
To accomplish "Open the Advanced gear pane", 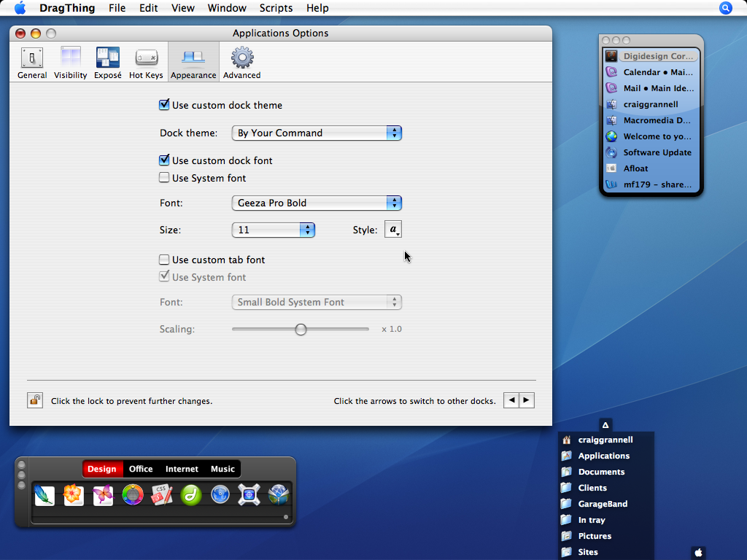I will (x=242, y=63).
